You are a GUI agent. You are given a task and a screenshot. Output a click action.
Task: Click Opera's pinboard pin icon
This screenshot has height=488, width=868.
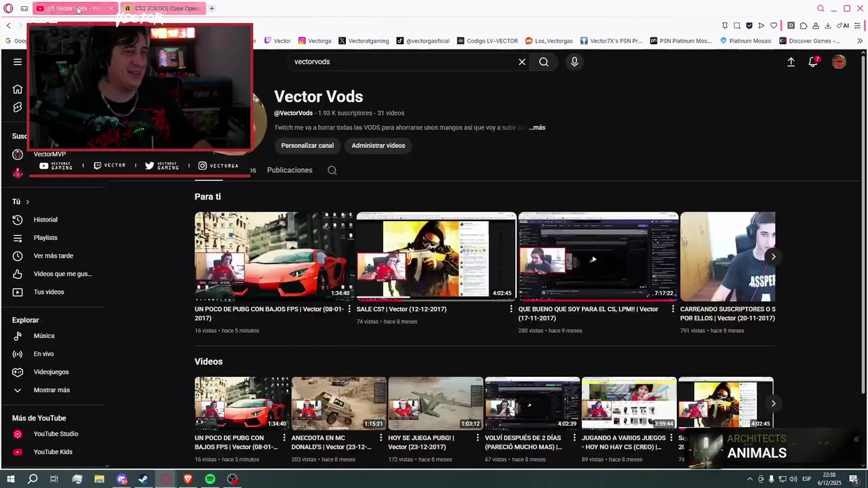point(725,25)
